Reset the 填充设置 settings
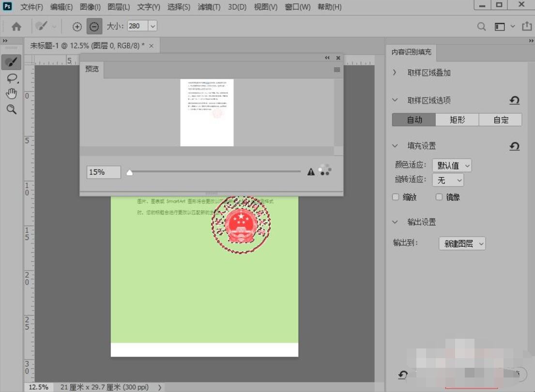 [514, 146]
